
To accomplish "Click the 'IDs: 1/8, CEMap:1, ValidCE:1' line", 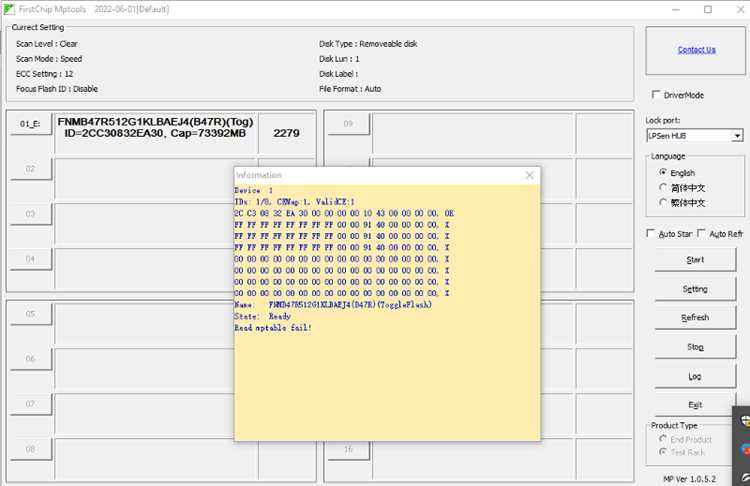I will pos(295,202).
